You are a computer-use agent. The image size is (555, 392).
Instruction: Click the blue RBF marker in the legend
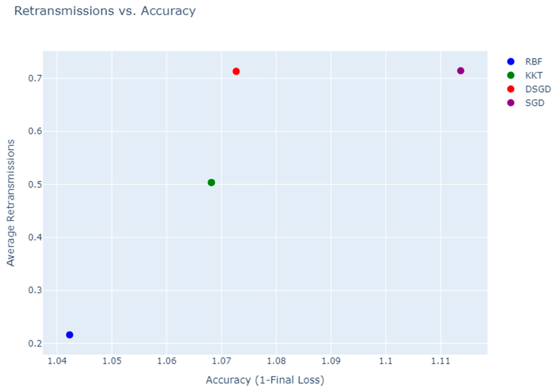[x=510, y=62]
